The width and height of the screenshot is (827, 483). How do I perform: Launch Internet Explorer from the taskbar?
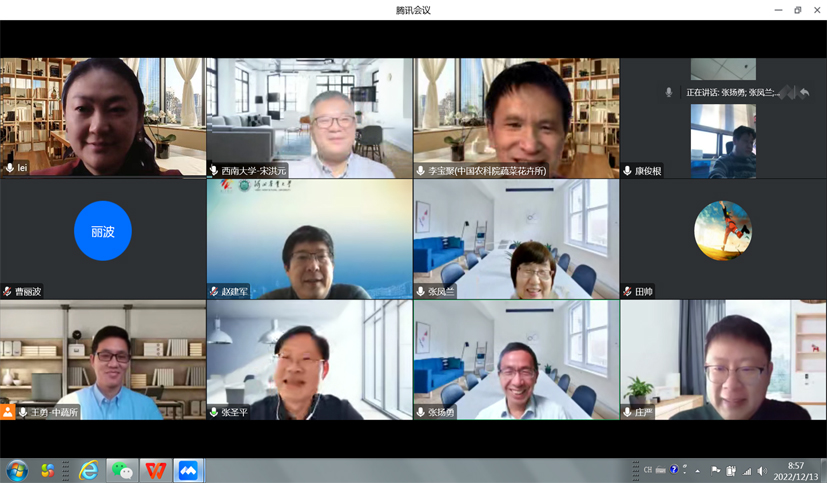tap(88, 470)
